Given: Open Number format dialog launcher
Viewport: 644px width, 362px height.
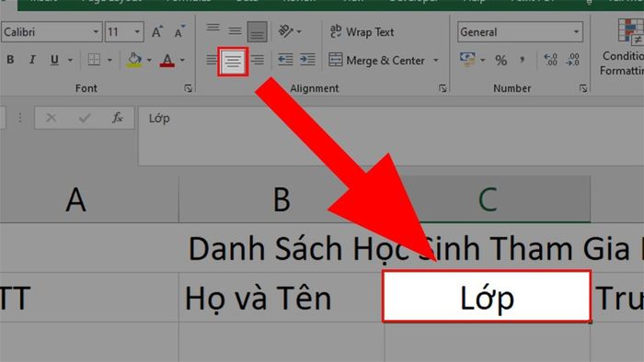Looking at the screenshot, I should pyautogui.click(x=582, y=88).
